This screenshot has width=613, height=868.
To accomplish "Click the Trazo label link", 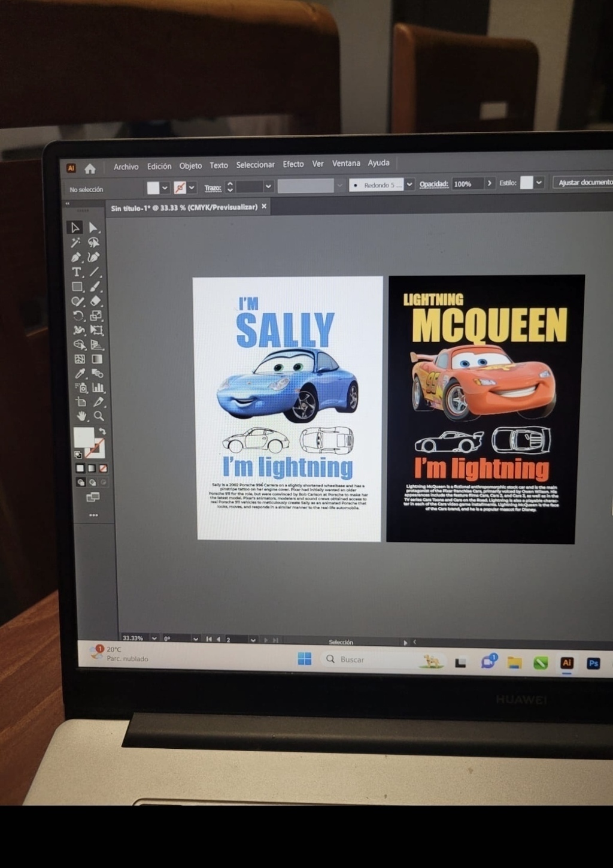I will click(213, 187).
